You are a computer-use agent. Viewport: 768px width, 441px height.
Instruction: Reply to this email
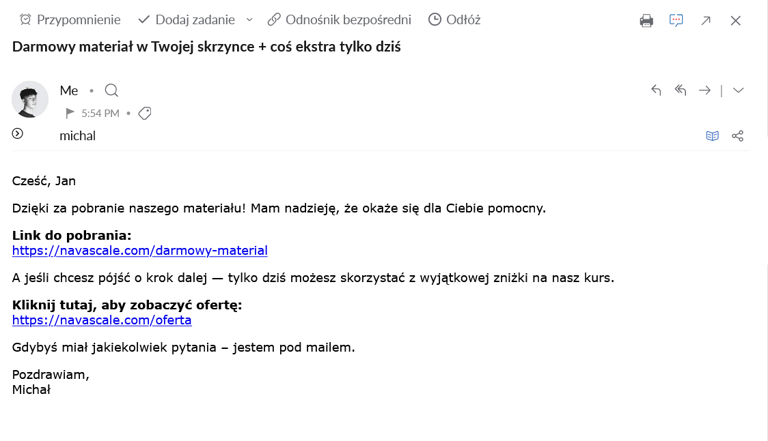(x=656, y=90)
